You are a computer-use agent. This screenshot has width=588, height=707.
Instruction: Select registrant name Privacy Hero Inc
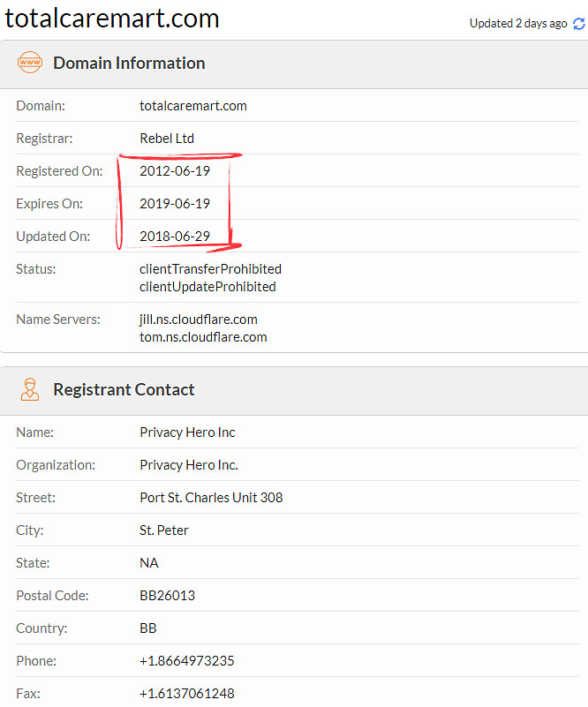pos(187,432)
